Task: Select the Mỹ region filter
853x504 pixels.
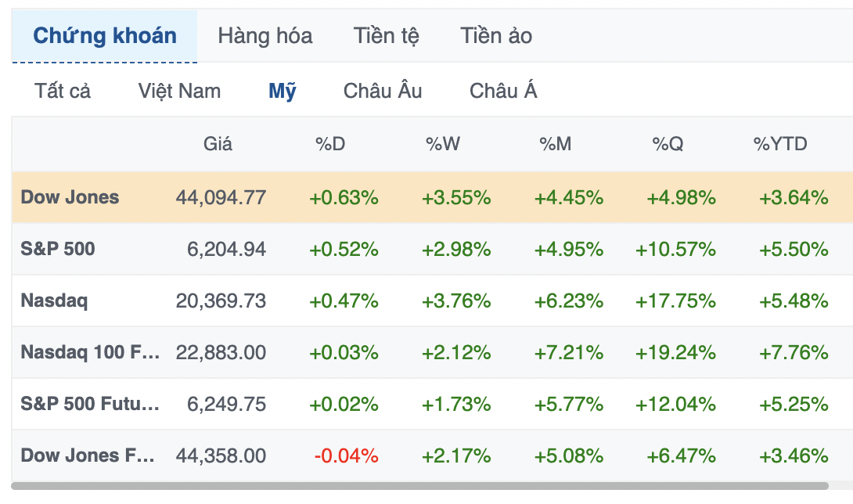Action: [282, 91]
